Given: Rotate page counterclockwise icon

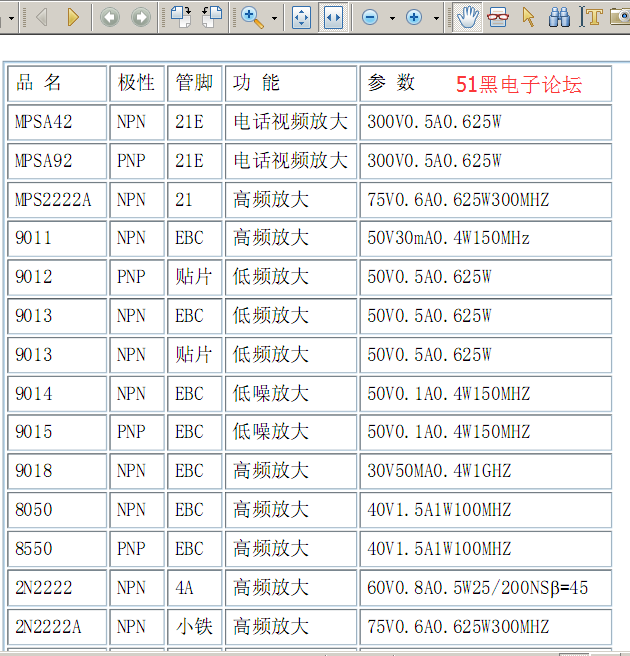Looking at the screenshot, I should (x=212, y=17).
